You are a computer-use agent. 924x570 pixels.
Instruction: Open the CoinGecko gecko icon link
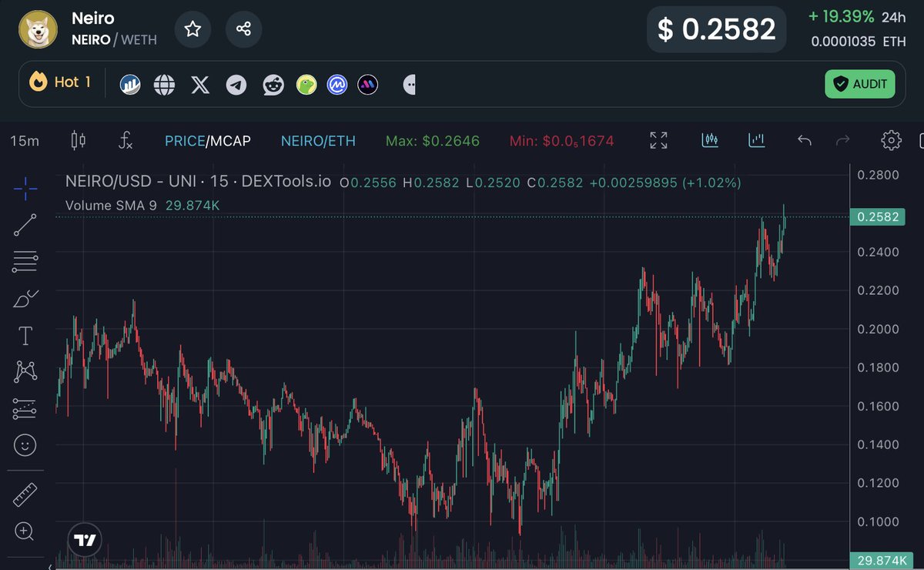point(307,84)
